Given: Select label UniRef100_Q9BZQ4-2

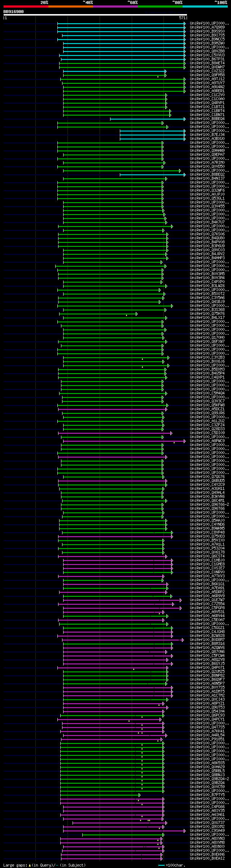Looking at the screenshot, I should [209, 779].
